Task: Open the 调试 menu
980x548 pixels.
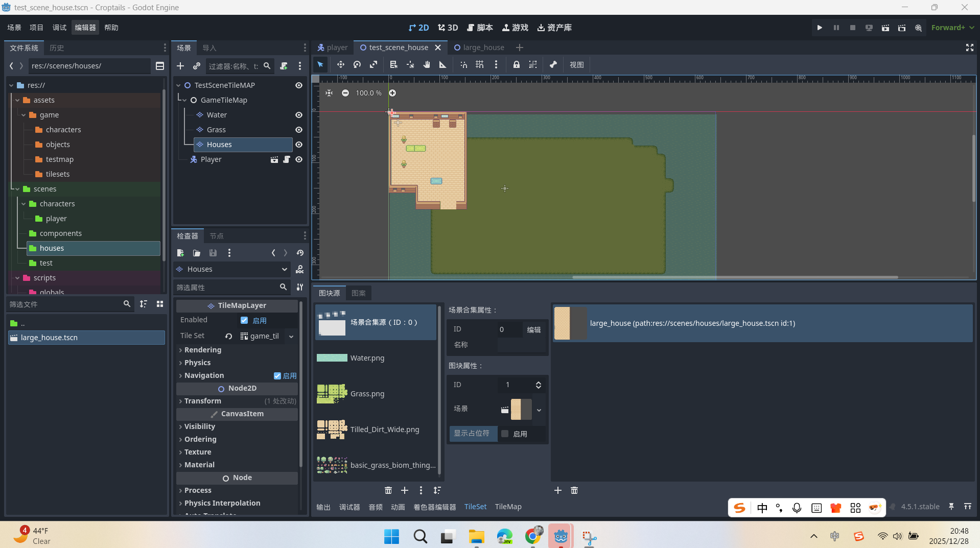Action: (x=59, y=28)
